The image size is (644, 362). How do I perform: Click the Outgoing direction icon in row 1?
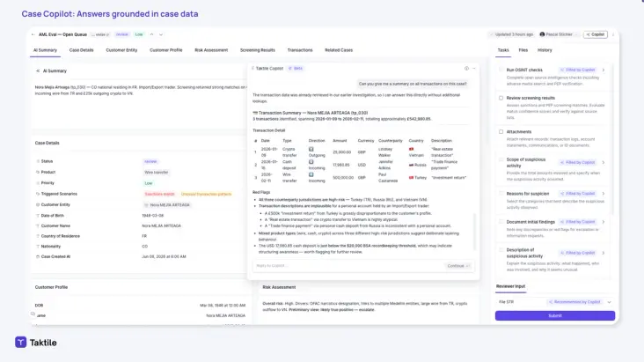(x=311, y=150)
